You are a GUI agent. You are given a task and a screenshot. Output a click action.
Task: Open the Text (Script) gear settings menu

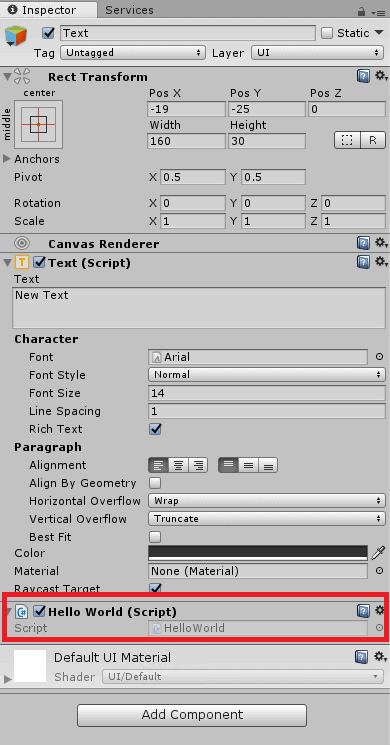(x=381, y=262)
